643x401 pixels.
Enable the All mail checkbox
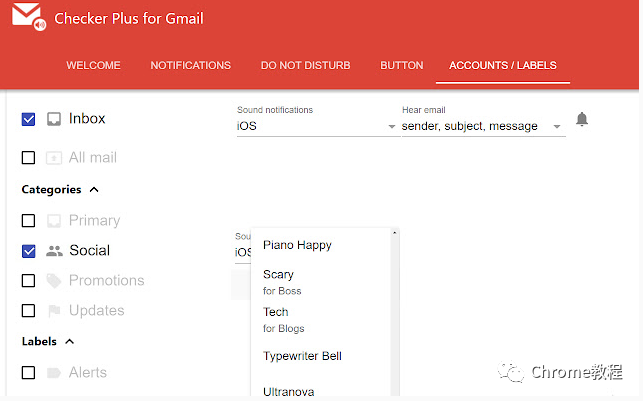pyautogui.click(x=28, y=157)
